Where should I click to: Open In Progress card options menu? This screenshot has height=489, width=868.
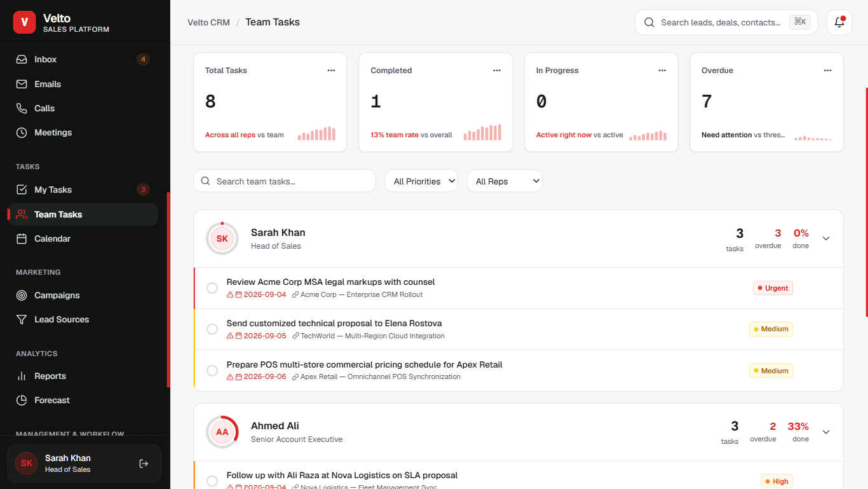point(662,71)
